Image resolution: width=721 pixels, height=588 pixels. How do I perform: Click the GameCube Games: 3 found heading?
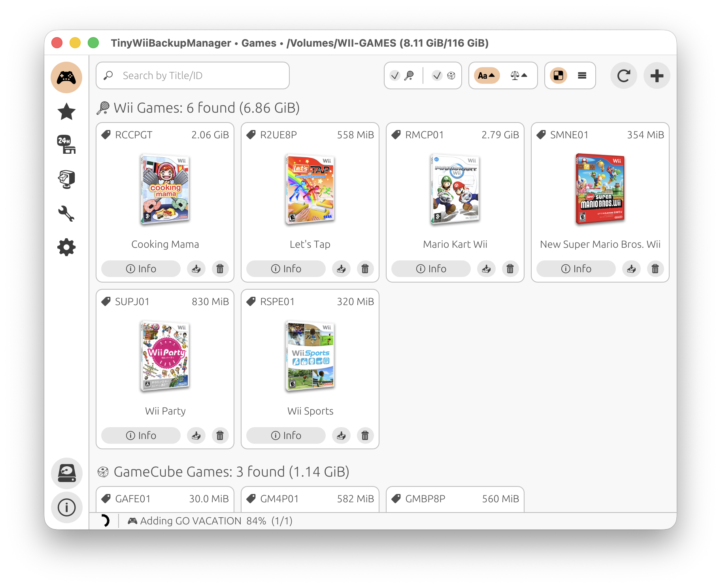(x=223, y=472)
